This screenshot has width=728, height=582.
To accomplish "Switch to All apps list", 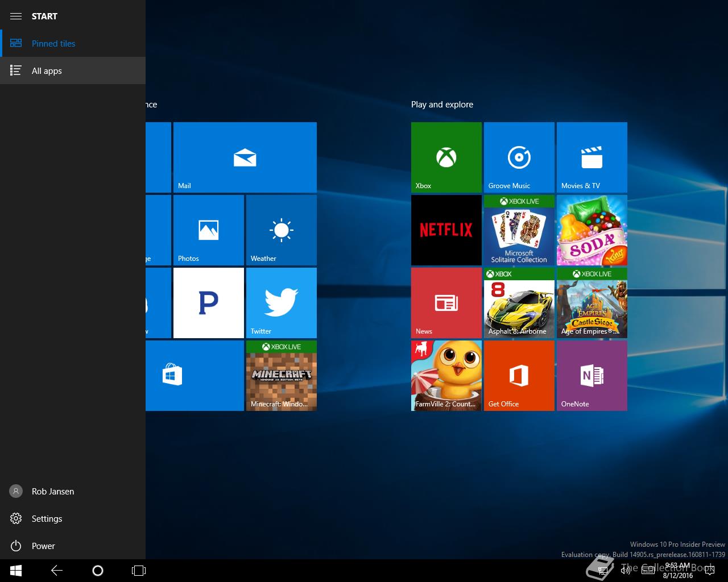I will pyautogui.click(x=73, y=70).
